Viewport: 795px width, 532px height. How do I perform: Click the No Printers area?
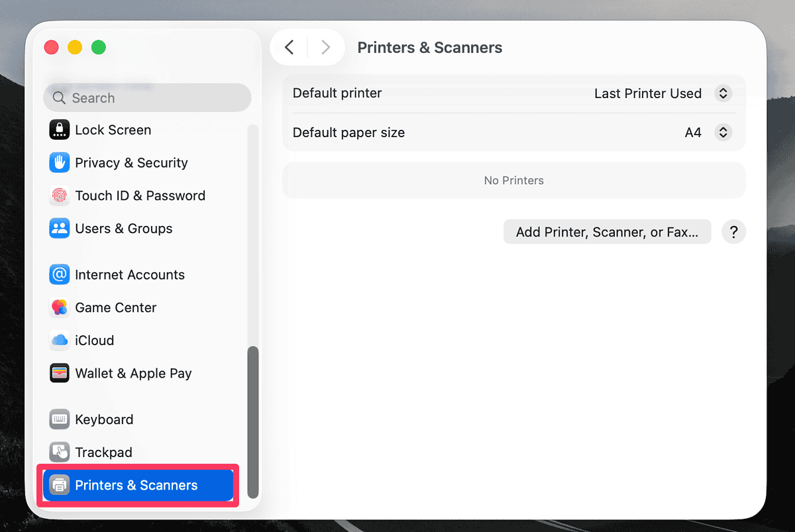pyautogui.click(x=513, y=180)
